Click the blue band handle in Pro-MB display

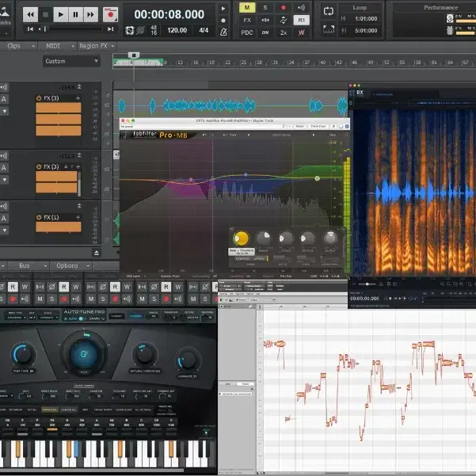[246, 174]
